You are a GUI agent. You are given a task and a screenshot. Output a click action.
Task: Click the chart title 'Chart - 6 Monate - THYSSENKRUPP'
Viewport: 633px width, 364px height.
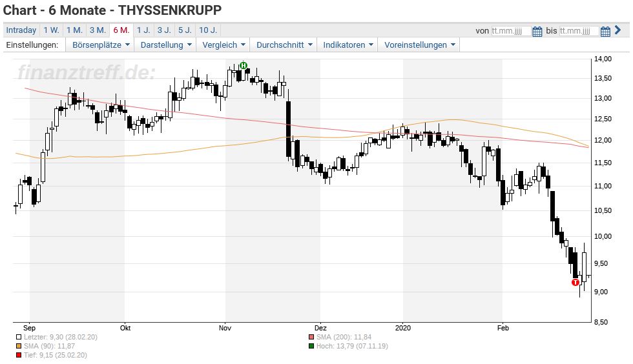click(x=112, y=10)
